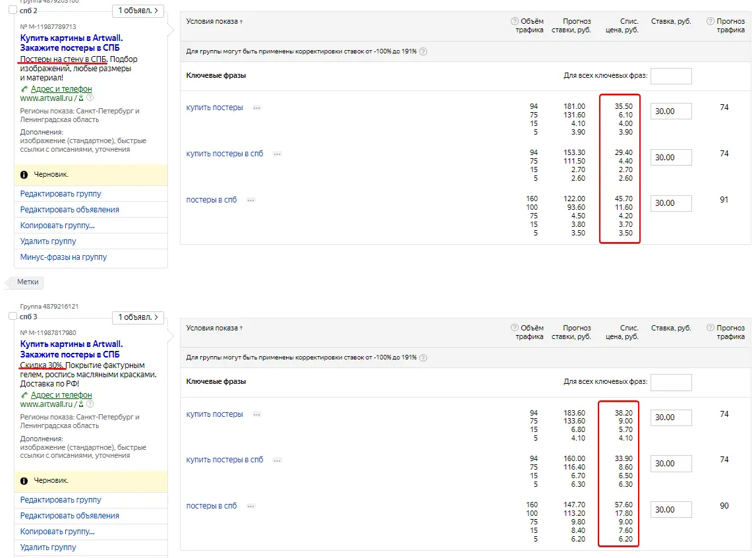Click help icon after www.artwall.ru in спб 3 ad
This screenshot has height=558, width=756.
click(90, 404)
